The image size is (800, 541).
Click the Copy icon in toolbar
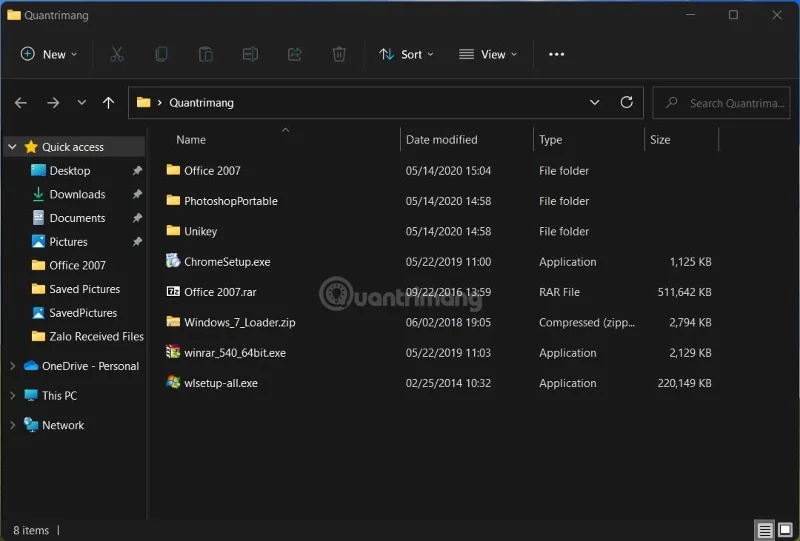point(161,54)
